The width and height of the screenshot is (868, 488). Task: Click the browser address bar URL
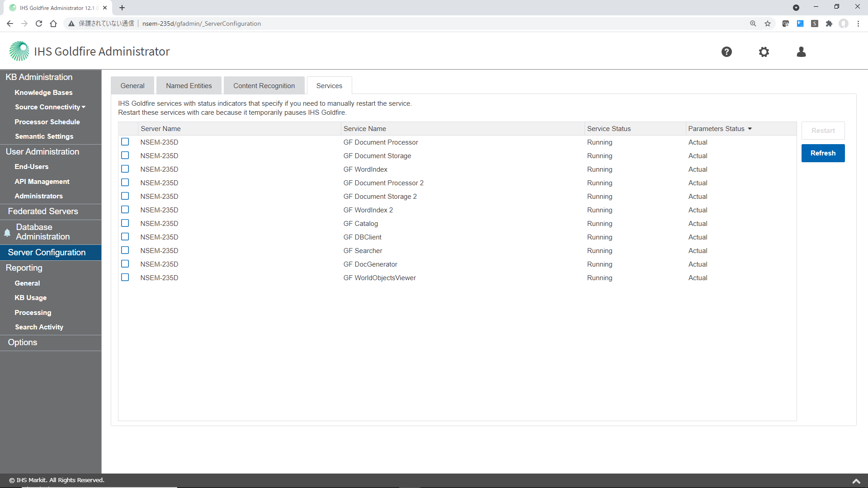[x=202, y=23]
